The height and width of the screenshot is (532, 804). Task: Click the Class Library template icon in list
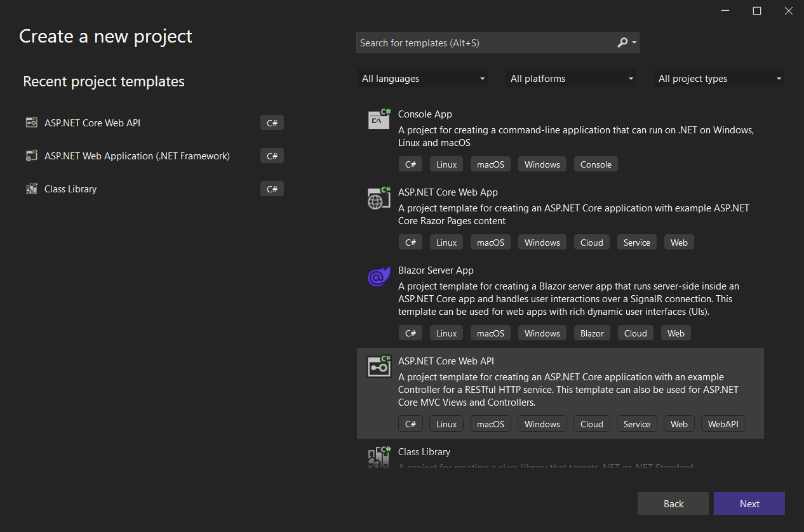click(379, 457)
